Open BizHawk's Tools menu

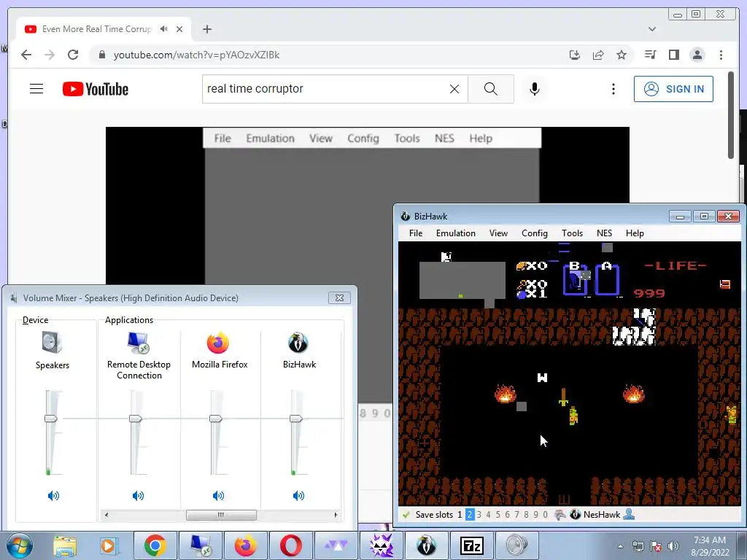click(x=572, y=233)
